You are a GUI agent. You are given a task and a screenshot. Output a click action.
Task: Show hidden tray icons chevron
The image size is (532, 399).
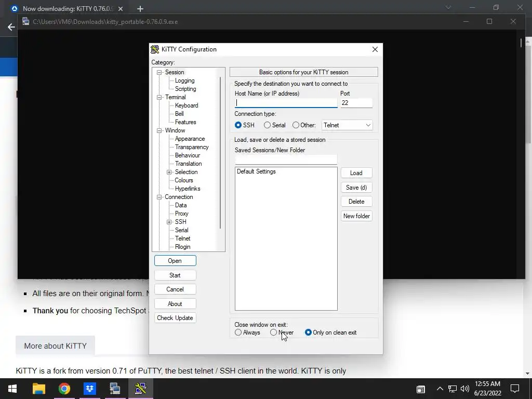pyautogui.click(x=440, y=389)
